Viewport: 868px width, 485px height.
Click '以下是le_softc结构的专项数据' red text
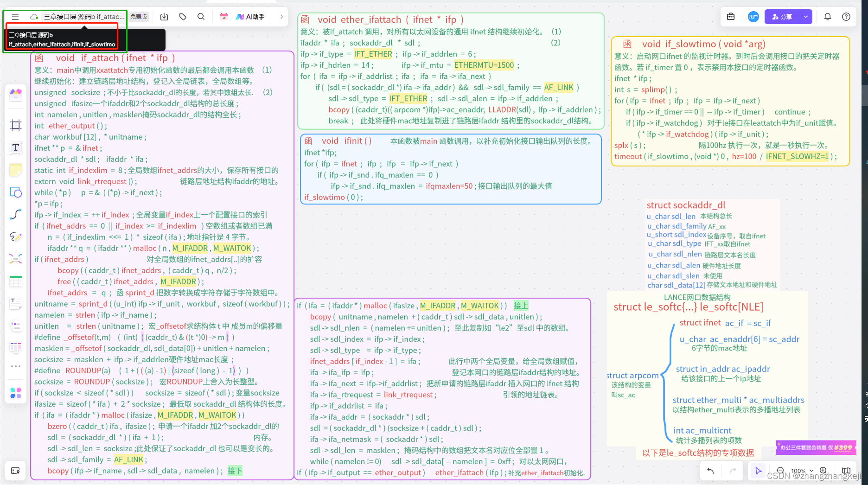pyautogui.click(x=698, y=453)
